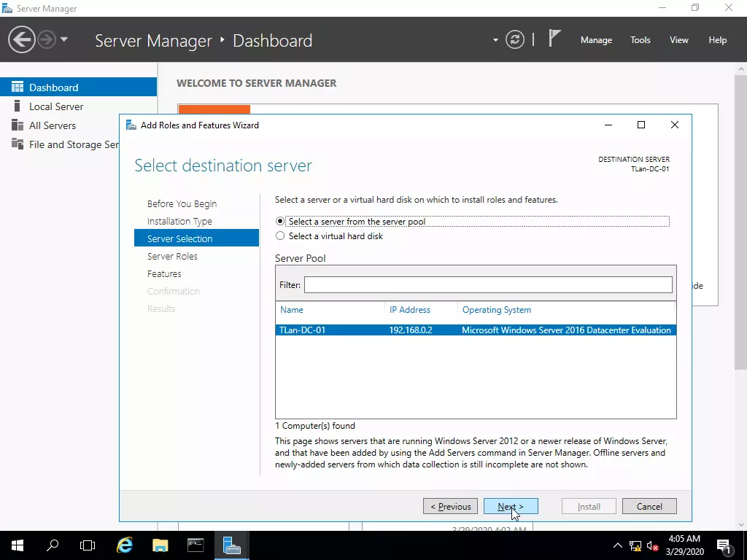Show hidden system tray icons
The image size is (747, 560).
pos(617,545)
